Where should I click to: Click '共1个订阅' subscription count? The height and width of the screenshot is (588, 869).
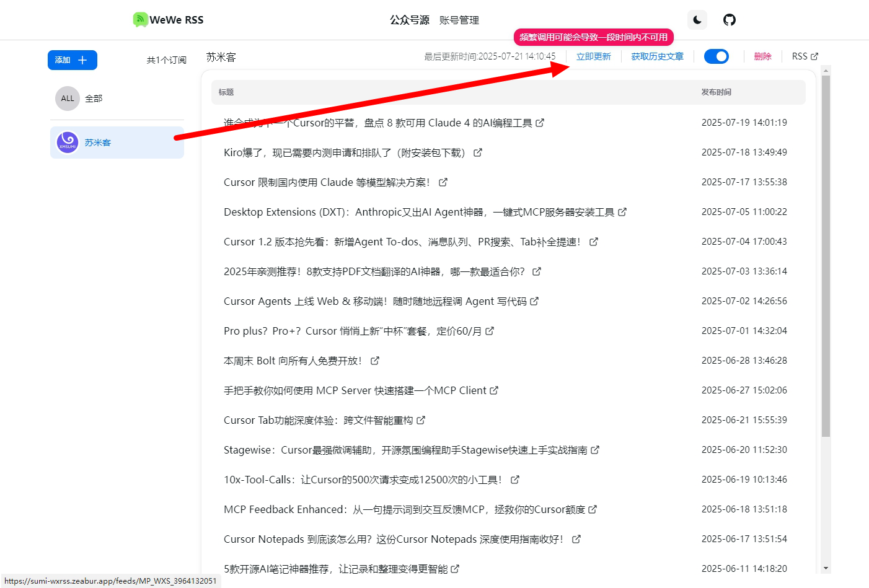click(167, 60)
